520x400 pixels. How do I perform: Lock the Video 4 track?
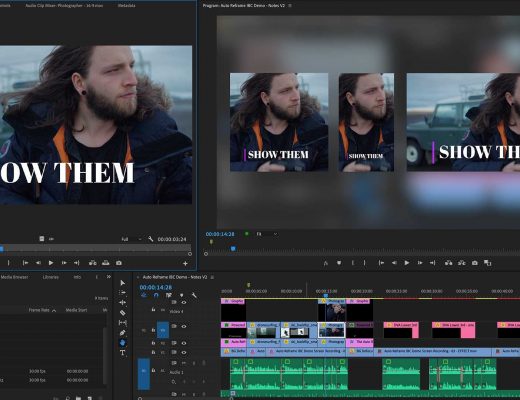click(153, 310)
